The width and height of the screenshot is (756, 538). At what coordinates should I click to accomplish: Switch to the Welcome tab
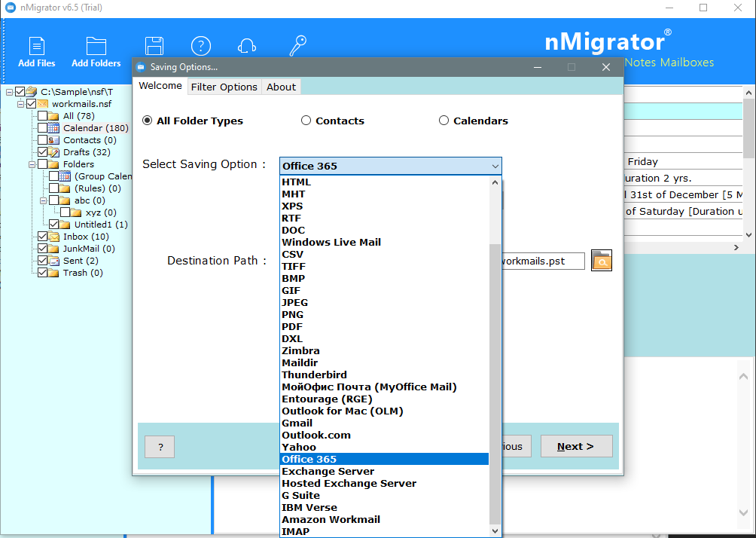pyautogui.click(x=160, y=86)
